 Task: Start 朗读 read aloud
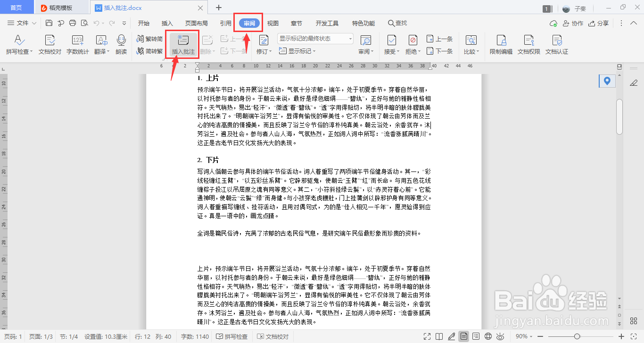pyautogui.click(x=121, y=45)
